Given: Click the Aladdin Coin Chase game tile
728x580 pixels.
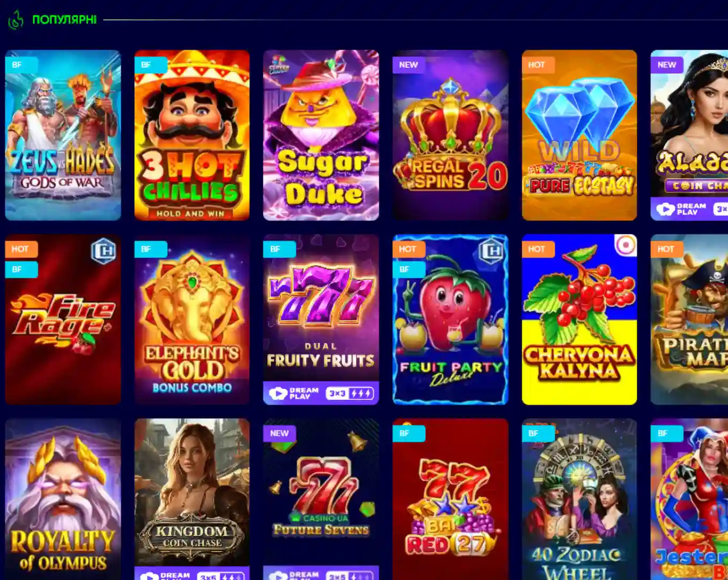Looking at the screenshot, I should [x=690, y=135].
